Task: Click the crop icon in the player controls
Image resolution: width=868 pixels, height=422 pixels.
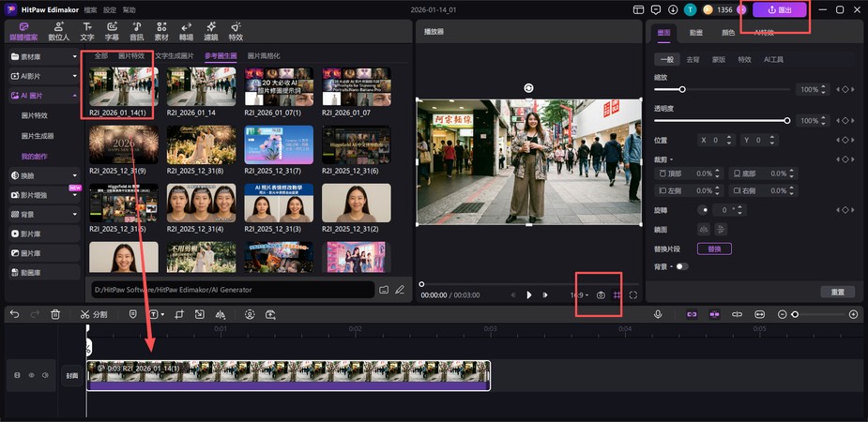Action: (x=617, y=294)
